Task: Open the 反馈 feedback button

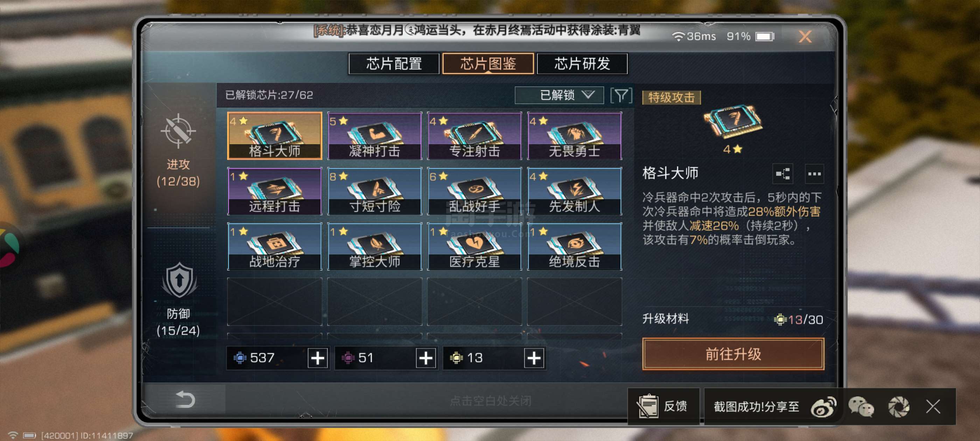Action: [663, 406]
